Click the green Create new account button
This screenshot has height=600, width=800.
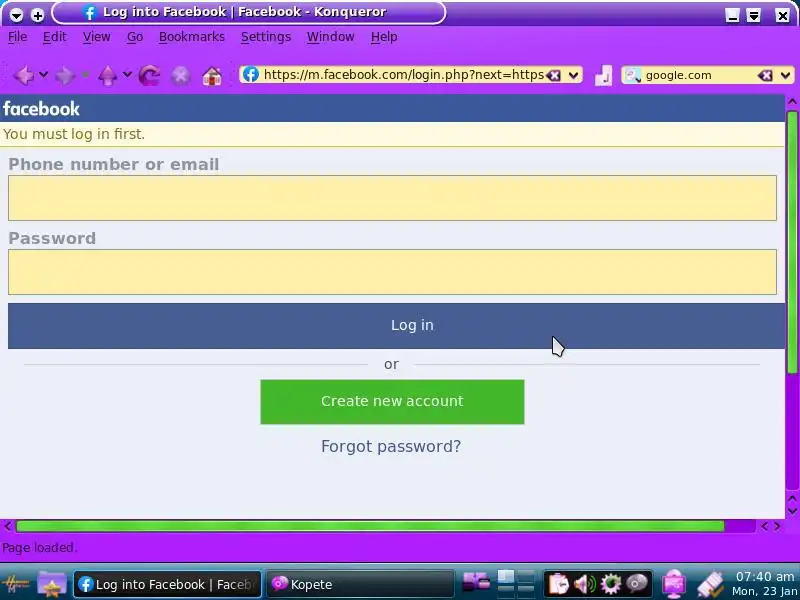pos(392,402)
